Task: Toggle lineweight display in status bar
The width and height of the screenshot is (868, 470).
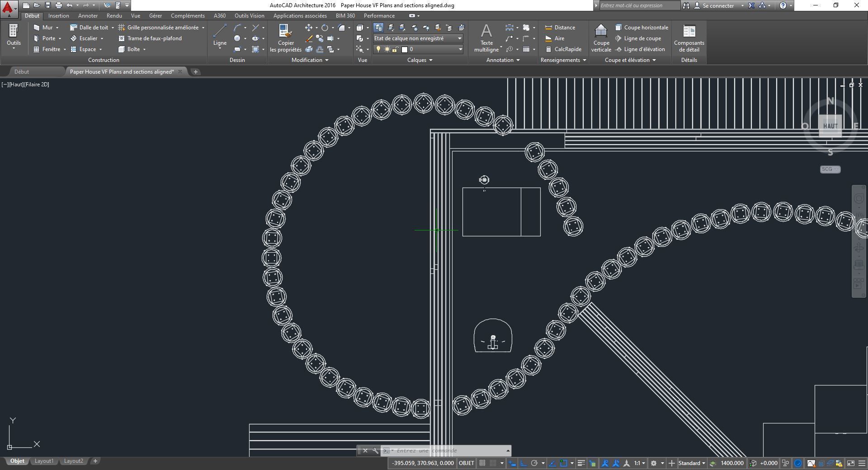Action: (x=581, y=463)
